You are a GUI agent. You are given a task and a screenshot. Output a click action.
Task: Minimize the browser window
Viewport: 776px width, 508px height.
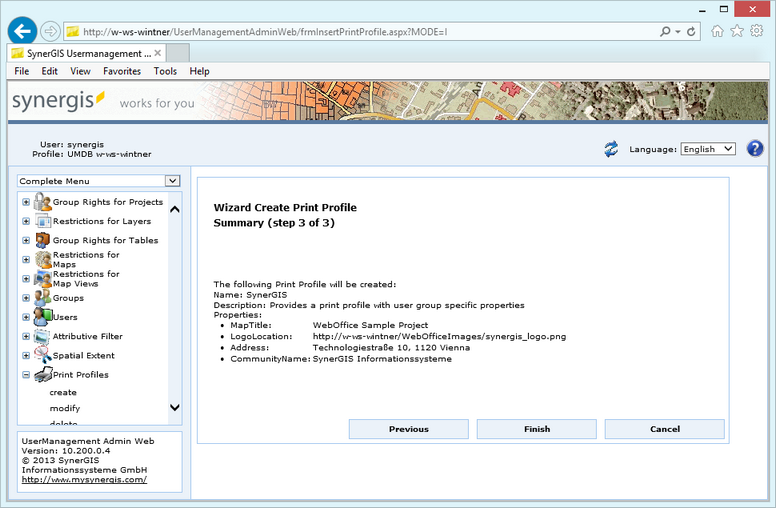pyautogui.click(x=702, y=9)
